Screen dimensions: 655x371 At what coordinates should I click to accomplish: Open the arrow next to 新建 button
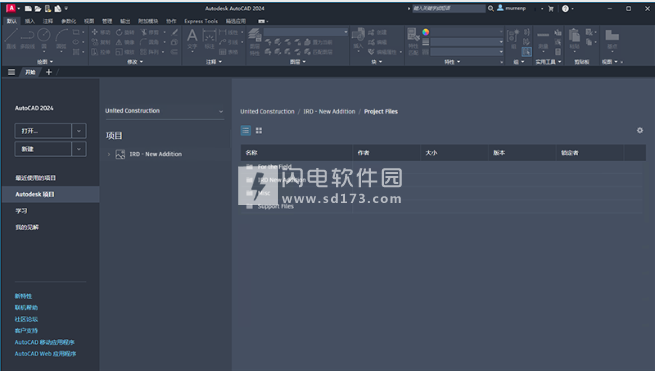[x=79, y=149]
